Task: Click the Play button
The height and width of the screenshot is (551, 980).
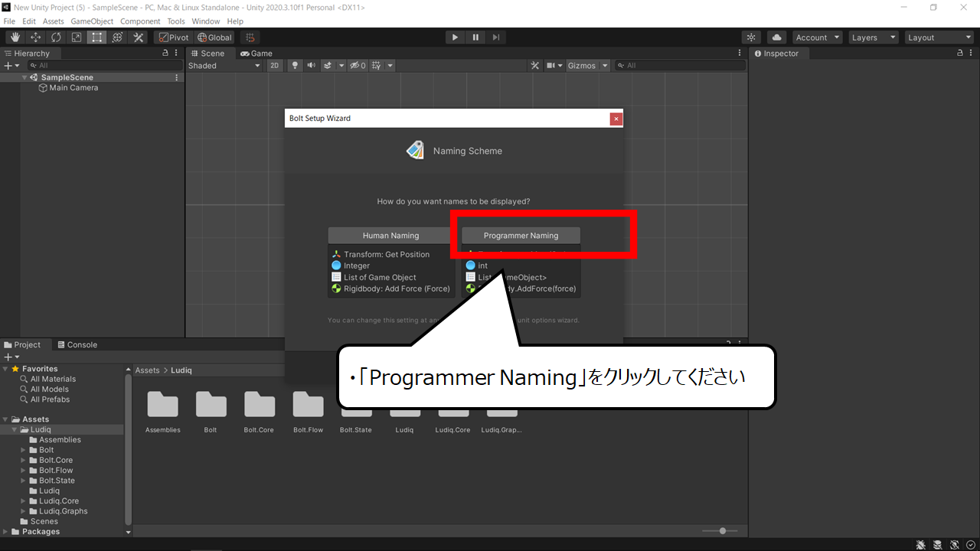Action: 455,37
